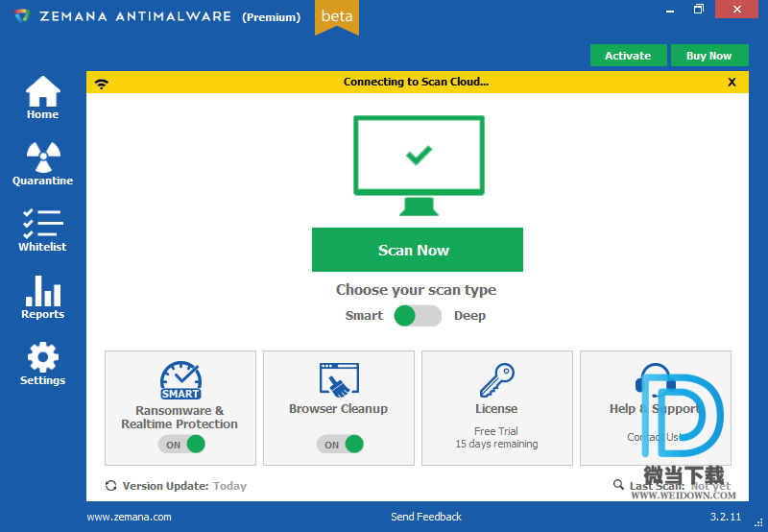768x532 pixels.
Task: Click the Connecting to Scan Cloud message
Action: coord(417,82)
